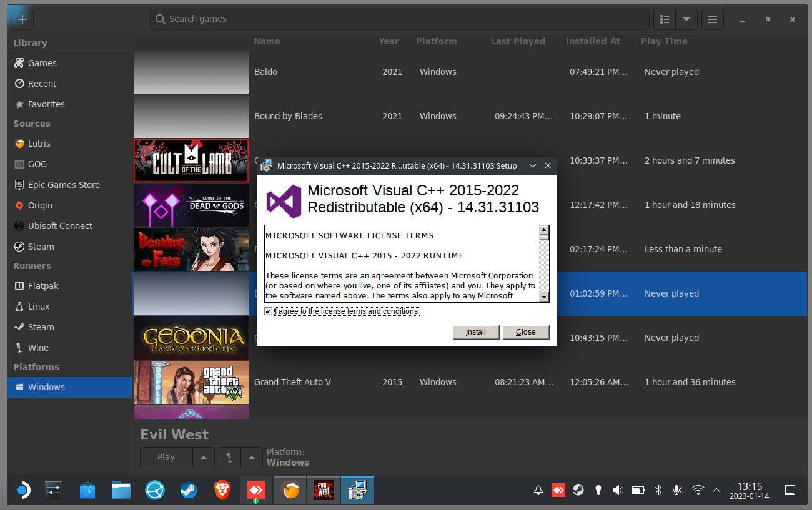
Task: Select Origin source in sidebar
Action: [x=69, y=205]
